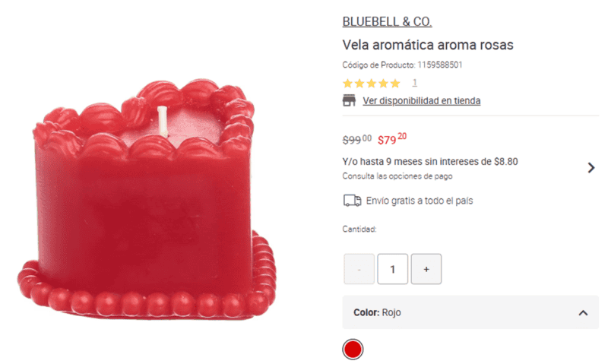Image resolution: width=608 pixels, height=364 pixels.
Task: Click the discounted price $79.20
Action: click(x=392, y=139)
